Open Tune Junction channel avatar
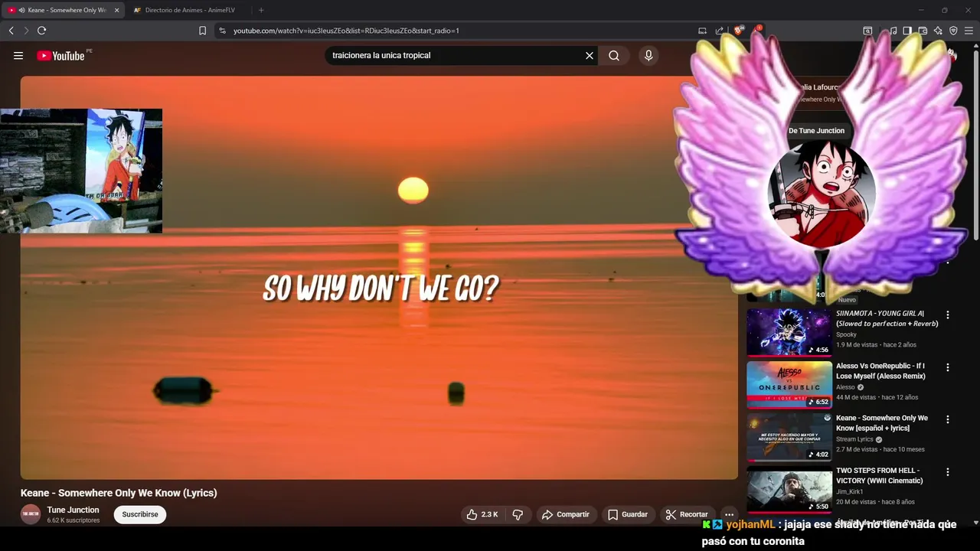The width and height of the screenshot is (980, 551). (x=31, y=514)
